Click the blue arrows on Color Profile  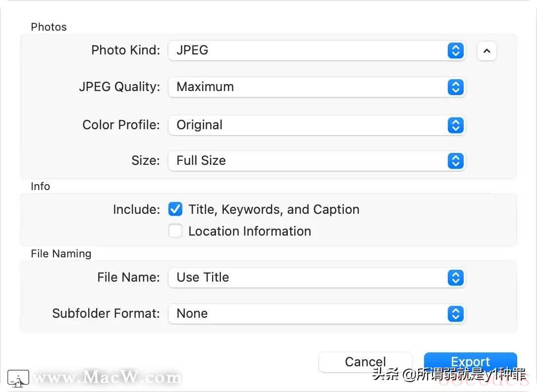(455, 125)
